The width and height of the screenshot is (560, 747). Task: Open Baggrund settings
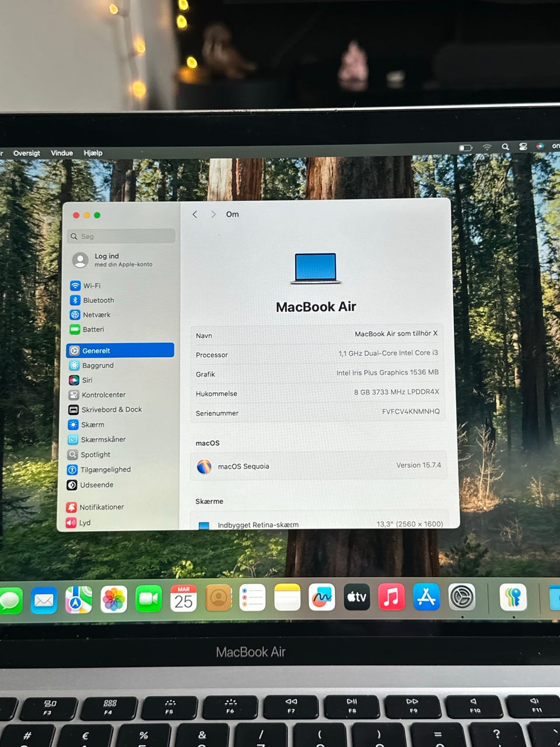pyautogui.click(x=92, y=365)
